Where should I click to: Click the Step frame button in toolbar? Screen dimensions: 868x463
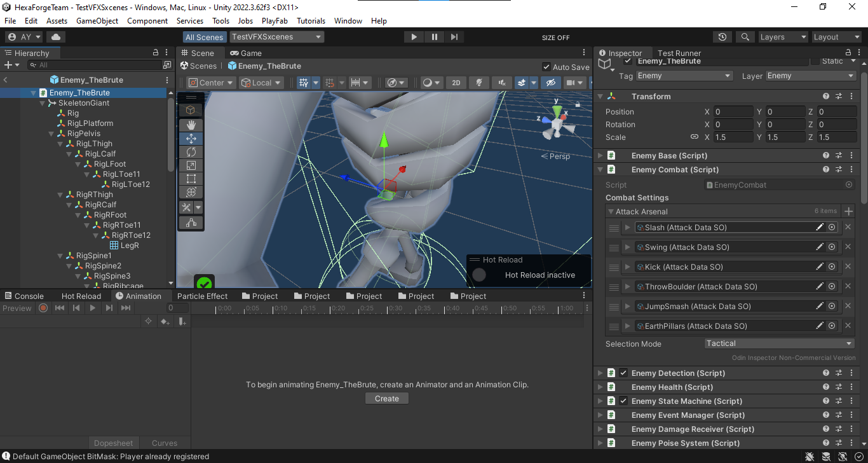click(454, 37)
